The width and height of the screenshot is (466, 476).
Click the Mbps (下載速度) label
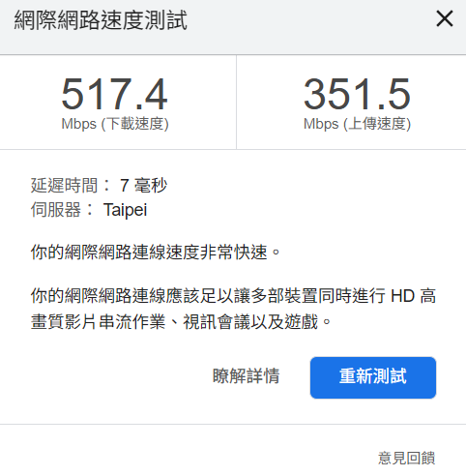coord(115,124)
